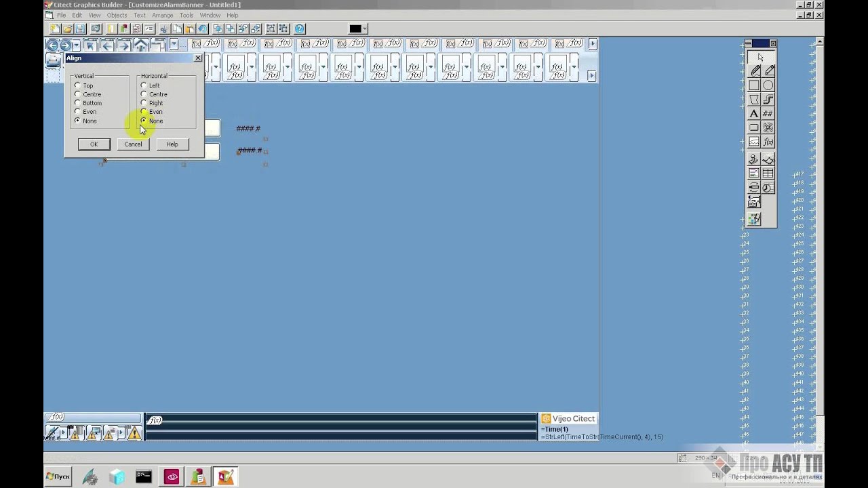Select the Polygon tool in toolbox
This screenshot has height=488, width=868.
tap(754, 100)
